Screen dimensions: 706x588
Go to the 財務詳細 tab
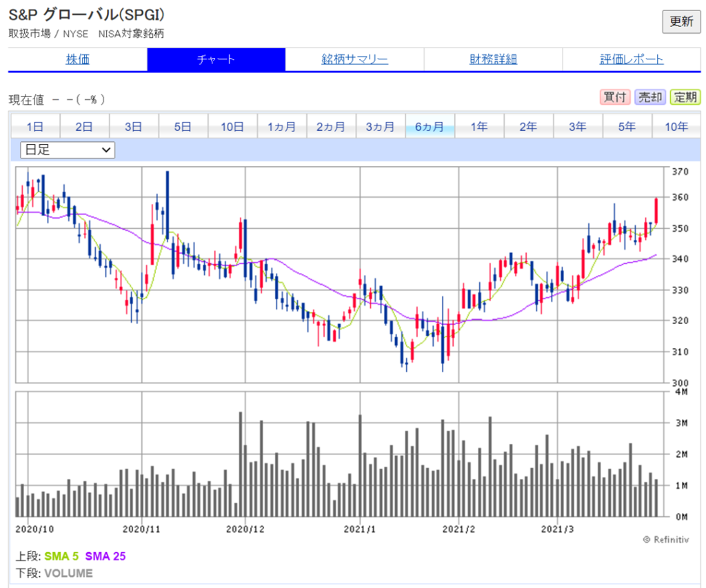pyautogui.click(x=493, y=59)
